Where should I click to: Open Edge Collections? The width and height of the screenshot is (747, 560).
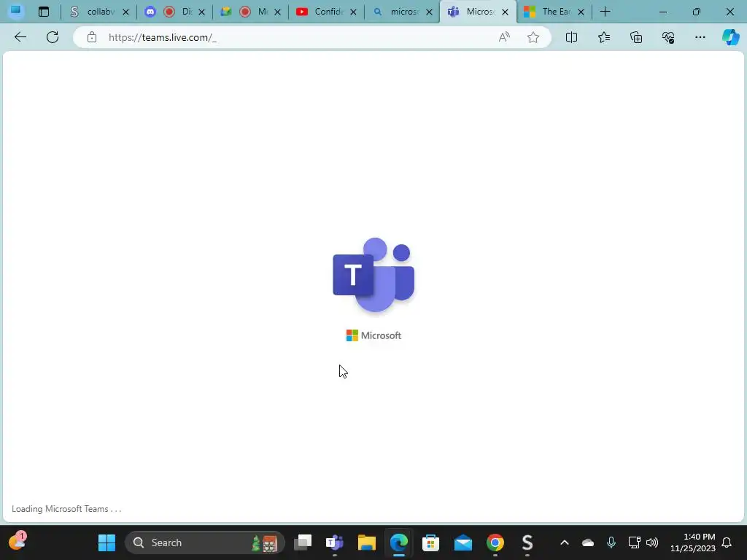(x=636, y=37)
